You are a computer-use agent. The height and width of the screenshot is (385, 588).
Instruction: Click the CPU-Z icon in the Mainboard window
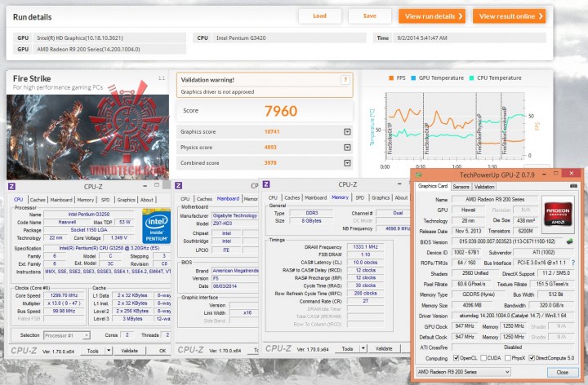(x=179, y=186)
